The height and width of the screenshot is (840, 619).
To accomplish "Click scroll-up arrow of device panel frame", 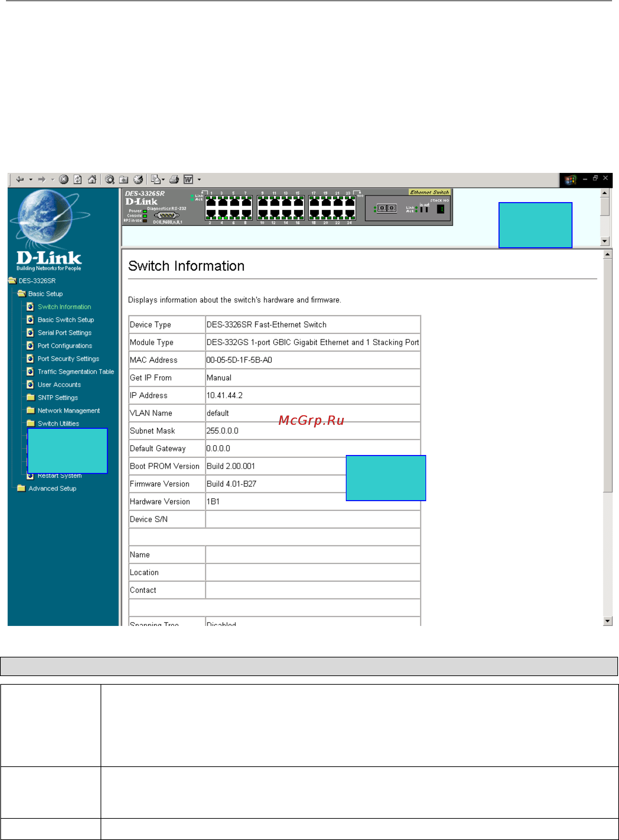I will click(x=605, y=193).
